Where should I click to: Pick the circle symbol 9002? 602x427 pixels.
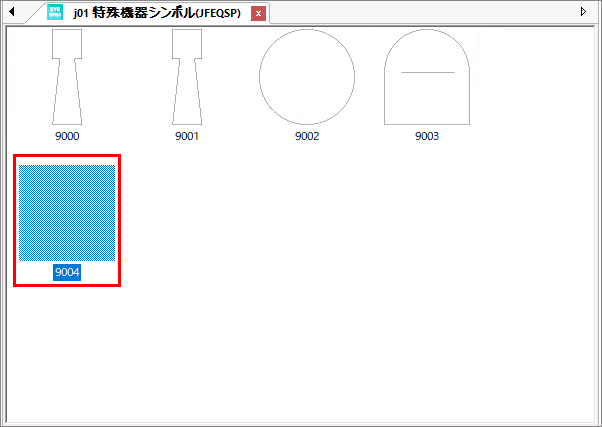click(x=307, y=77)
